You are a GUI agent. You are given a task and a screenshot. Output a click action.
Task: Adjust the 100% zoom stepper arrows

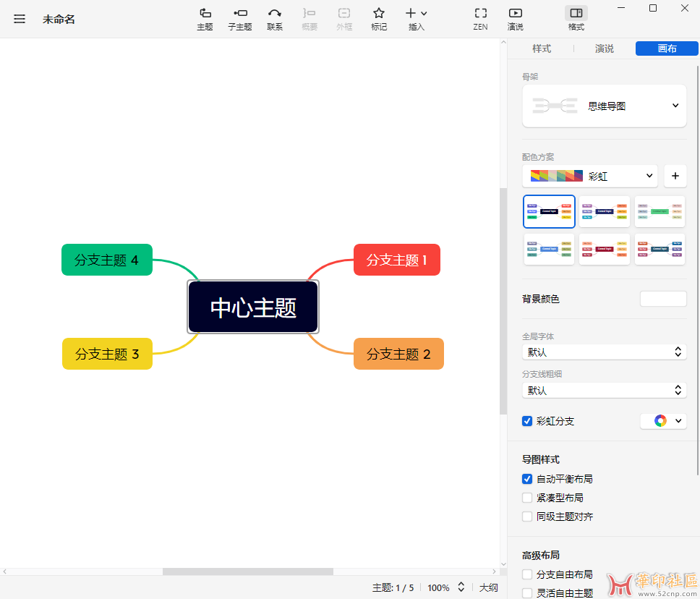click(x=461, y=587)
